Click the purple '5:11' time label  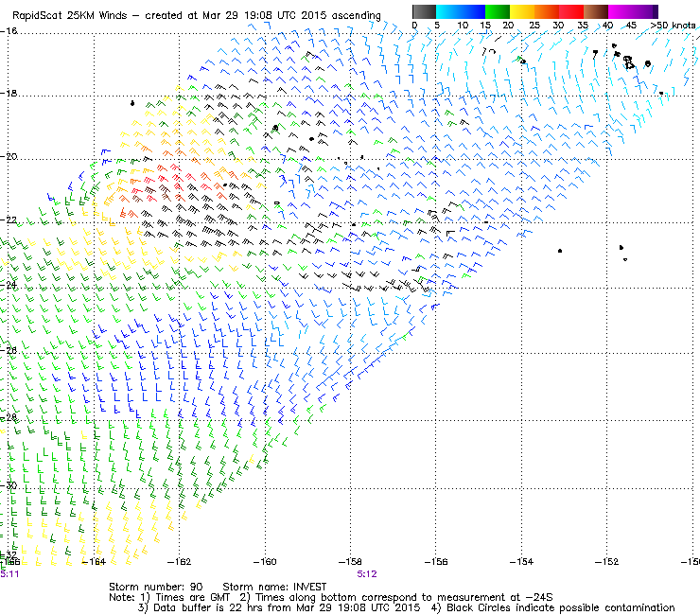(9, 574)
